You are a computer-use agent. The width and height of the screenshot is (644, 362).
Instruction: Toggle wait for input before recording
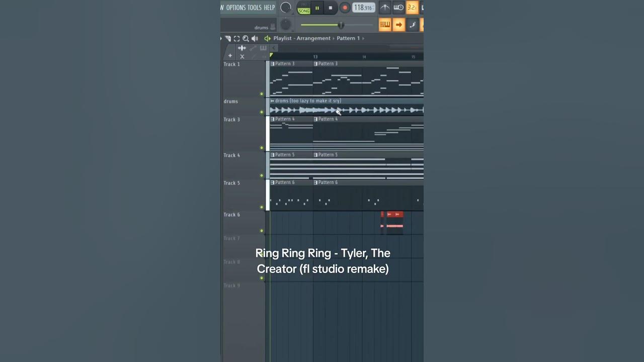[x=398, y=8]
